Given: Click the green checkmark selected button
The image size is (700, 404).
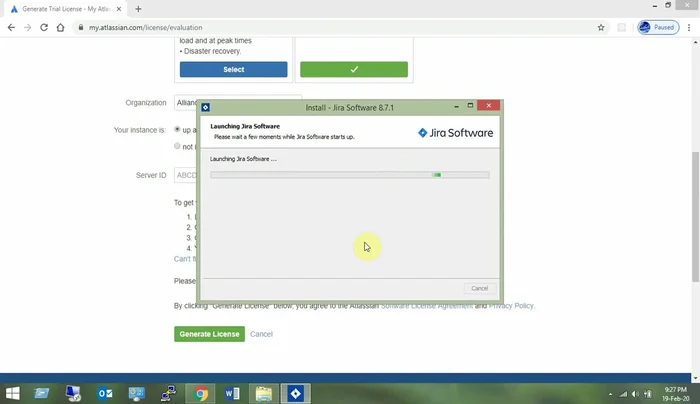Looking at the screenshot, I should point(354,70).
